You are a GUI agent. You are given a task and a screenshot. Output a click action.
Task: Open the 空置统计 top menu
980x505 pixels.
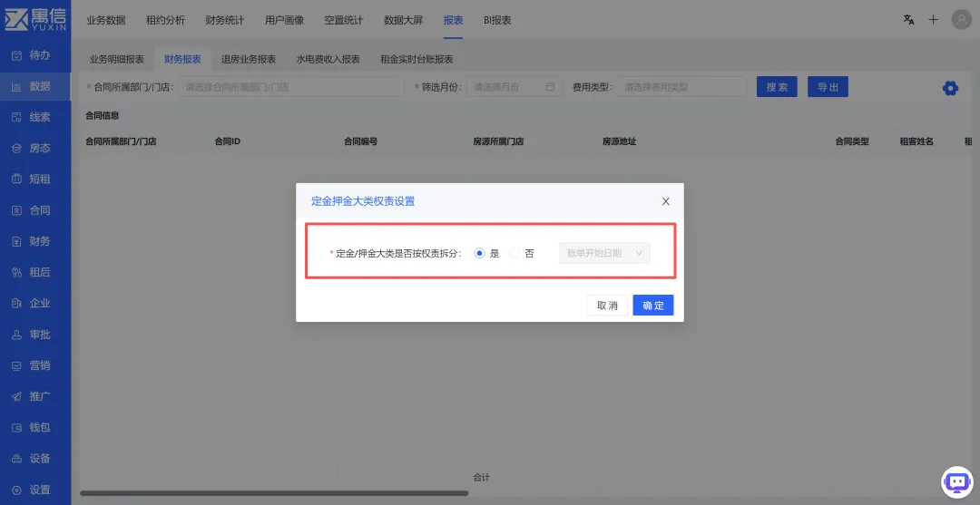pyautogui.click(x=344, y=20)
